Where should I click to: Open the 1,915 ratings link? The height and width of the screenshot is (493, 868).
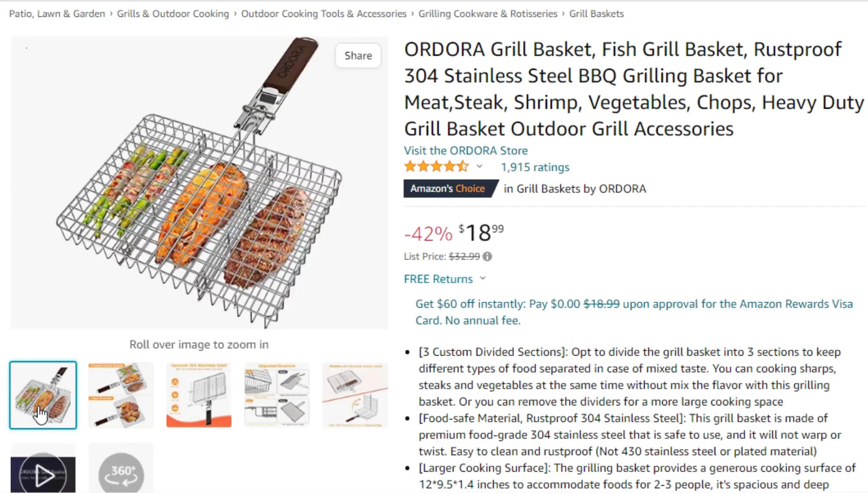(x=535, y=167)
